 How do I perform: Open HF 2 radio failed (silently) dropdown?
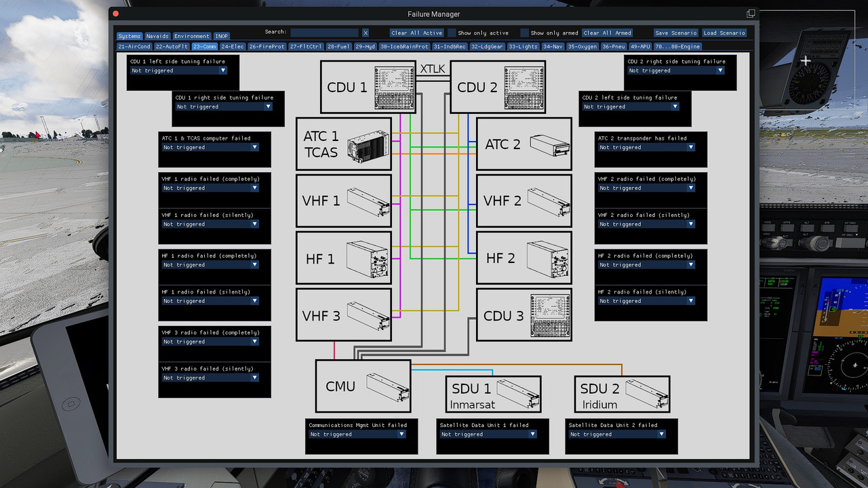coord(646,301)
